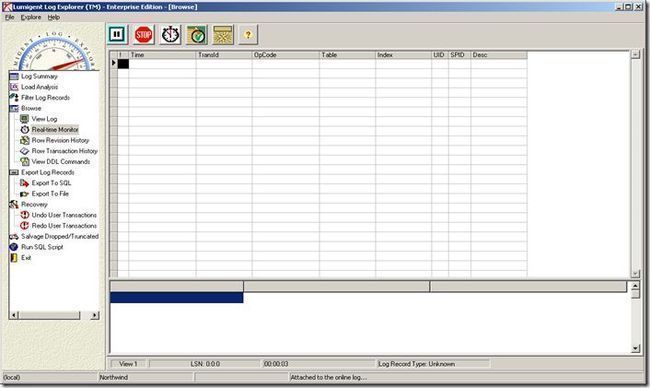Open the Help menu
The image size is (650, 388).
tap(53, 17)
